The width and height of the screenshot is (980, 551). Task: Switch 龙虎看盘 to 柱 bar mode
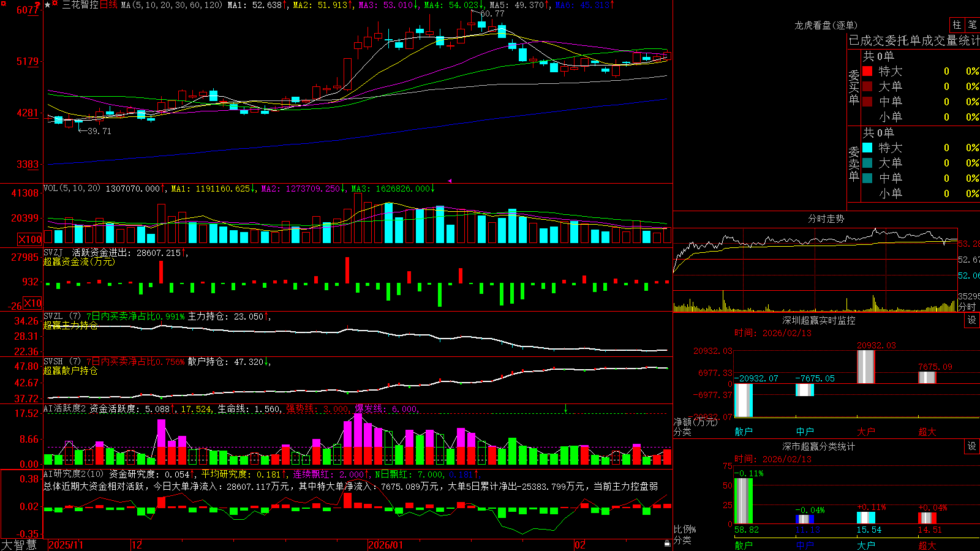(957, 24)
